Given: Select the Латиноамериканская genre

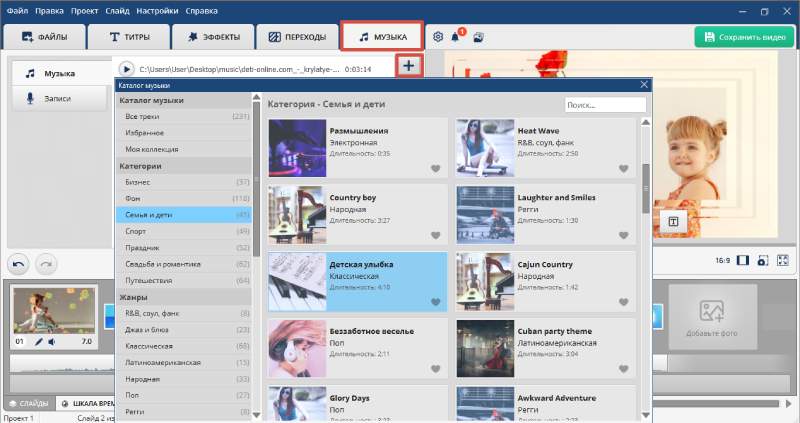Looking at the screenshot, I should tap(184, 362).
